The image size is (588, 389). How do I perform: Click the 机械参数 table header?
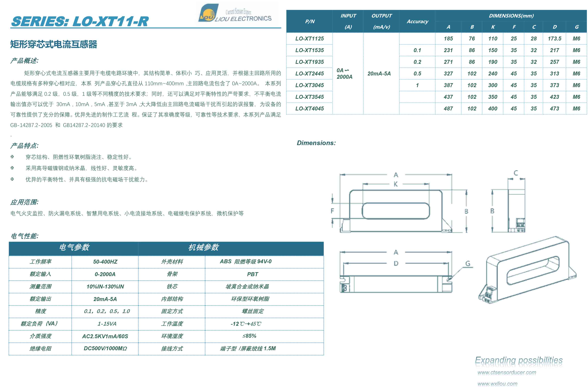(x=203, y=247)
